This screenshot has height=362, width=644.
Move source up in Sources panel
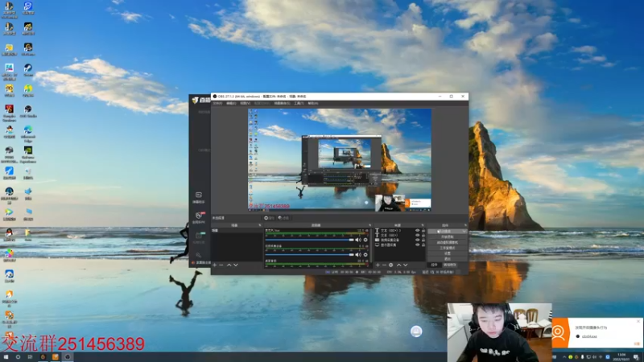coord(398,265)
